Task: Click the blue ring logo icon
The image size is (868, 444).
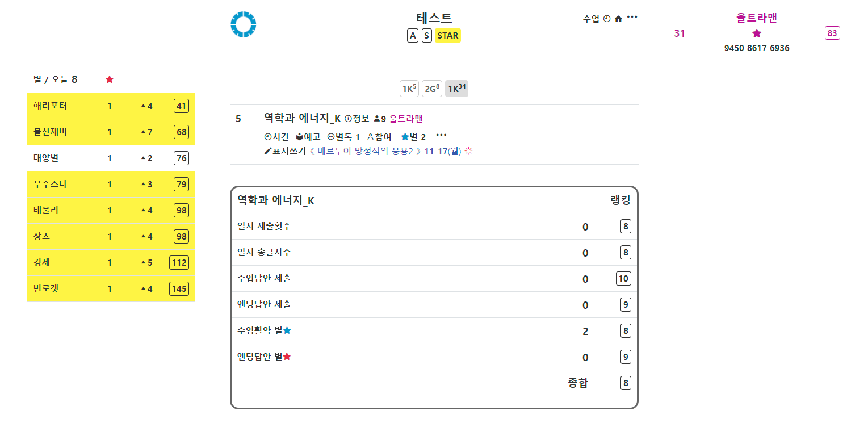Action: 243,25
